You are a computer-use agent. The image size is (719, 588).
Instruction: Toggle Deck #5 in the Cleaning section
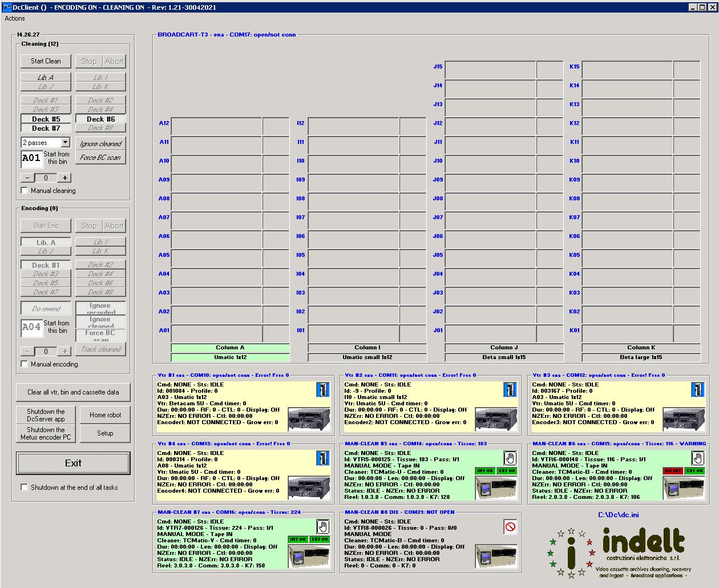pyautogui.click(x=46, y=119)
